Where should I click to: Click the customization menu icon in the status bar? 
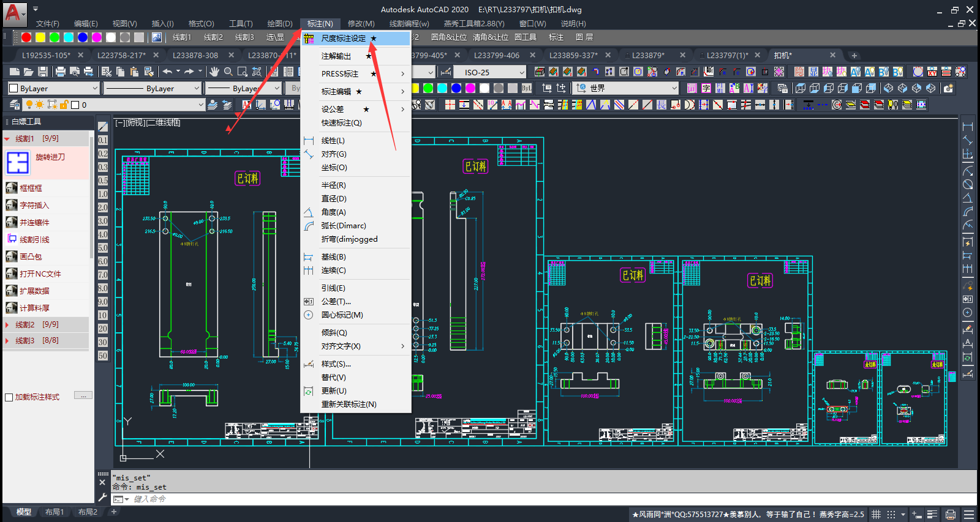click(969, 514)
